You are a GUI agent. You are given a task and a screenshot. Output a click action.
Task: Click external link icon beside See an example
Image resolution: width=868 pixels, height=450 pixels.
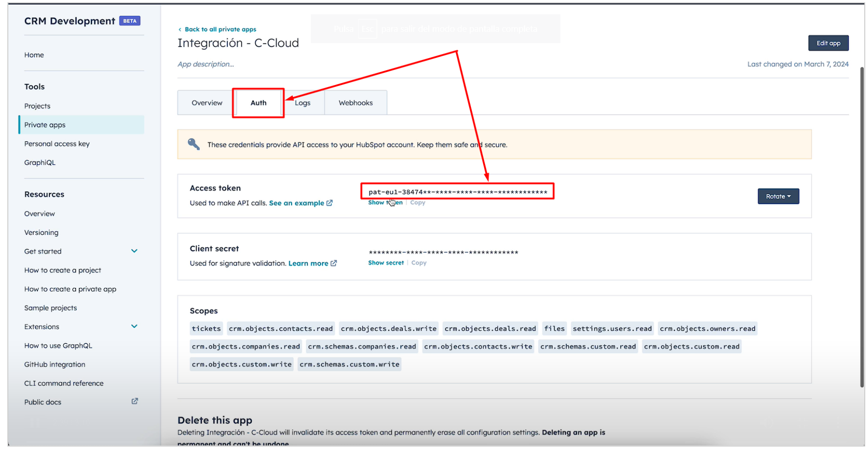(x=329, y=203)
